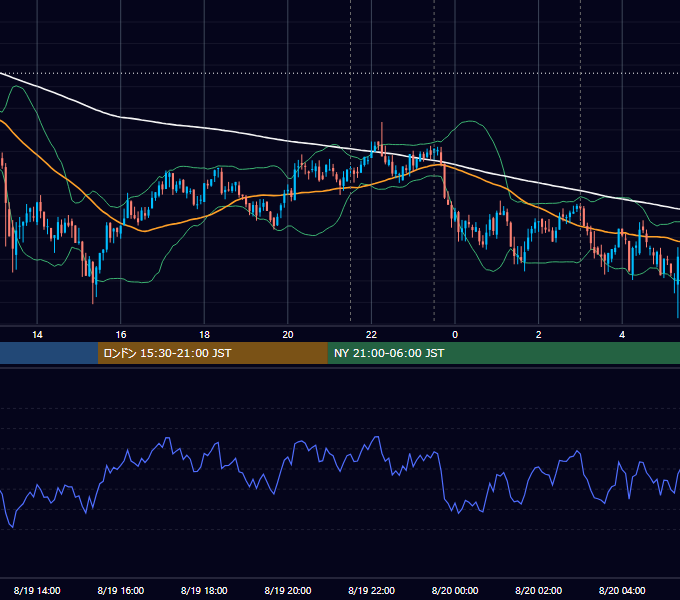Click the '8/19 16:00' time label

click(121, 590)
